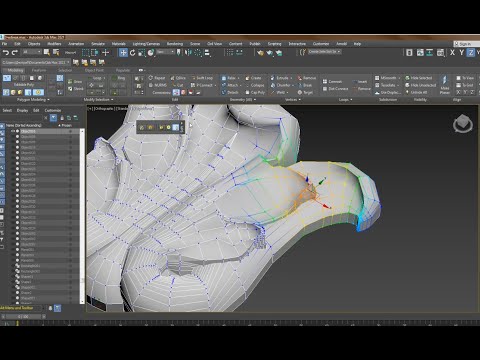Click Grow selection in Modify Selection
This screenshot has height=360, width=480.
(x=75, y=81)
